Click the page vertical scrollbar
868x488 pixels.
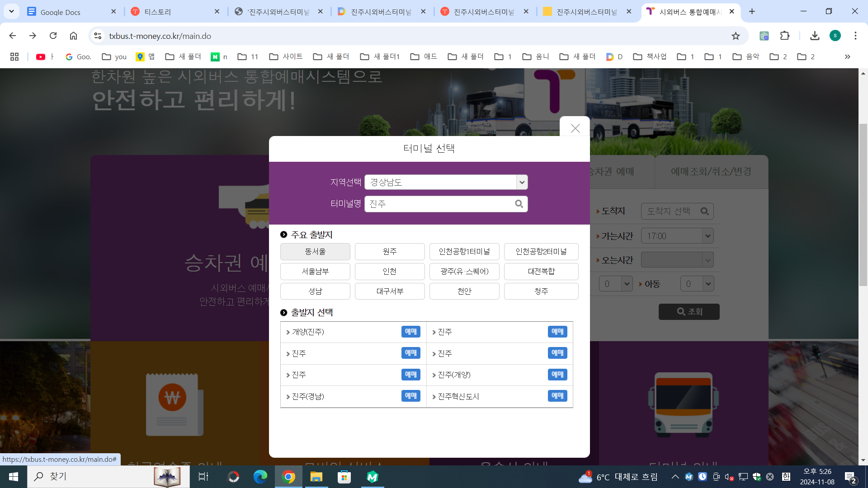[863, 203]
